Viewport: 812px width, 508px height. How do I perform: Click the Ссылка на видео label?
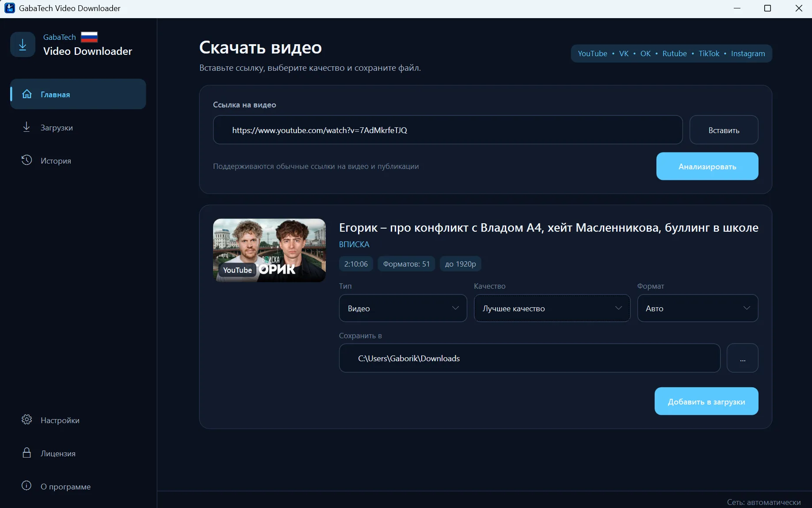click(244, 105)
